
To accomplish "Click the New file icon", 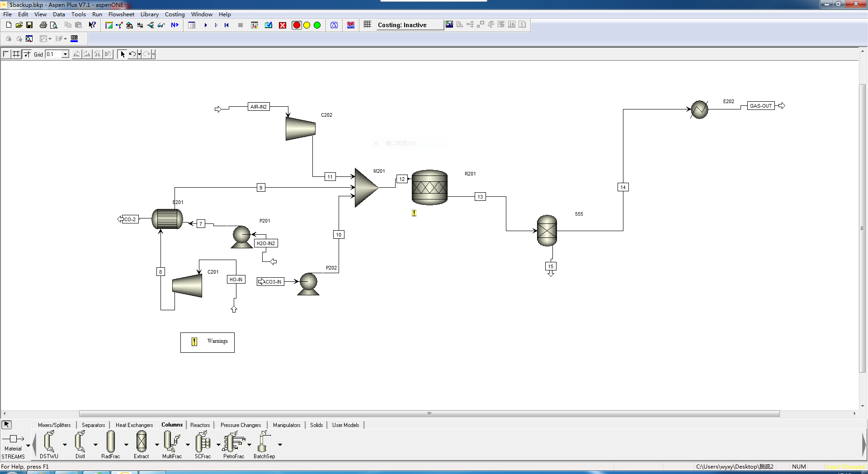I will 9,25.
